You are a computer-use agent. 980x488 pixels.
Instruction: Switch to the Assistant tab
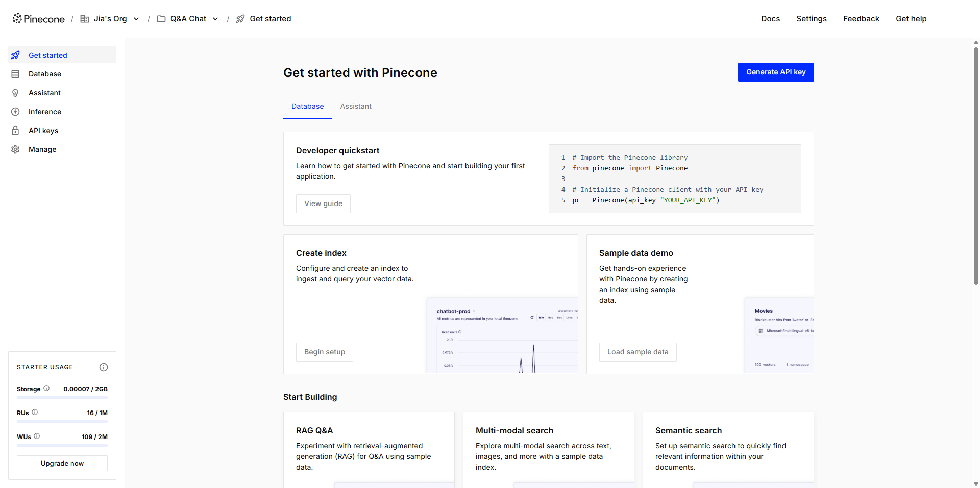356,106
